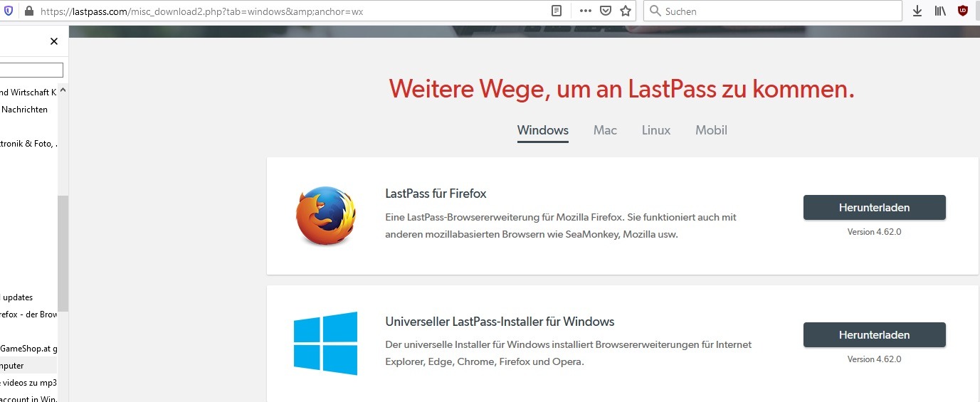Image resolution: width=980 pixels, height=402 pixels.
Task: Open the Library icon
Action: click(940, 11)
